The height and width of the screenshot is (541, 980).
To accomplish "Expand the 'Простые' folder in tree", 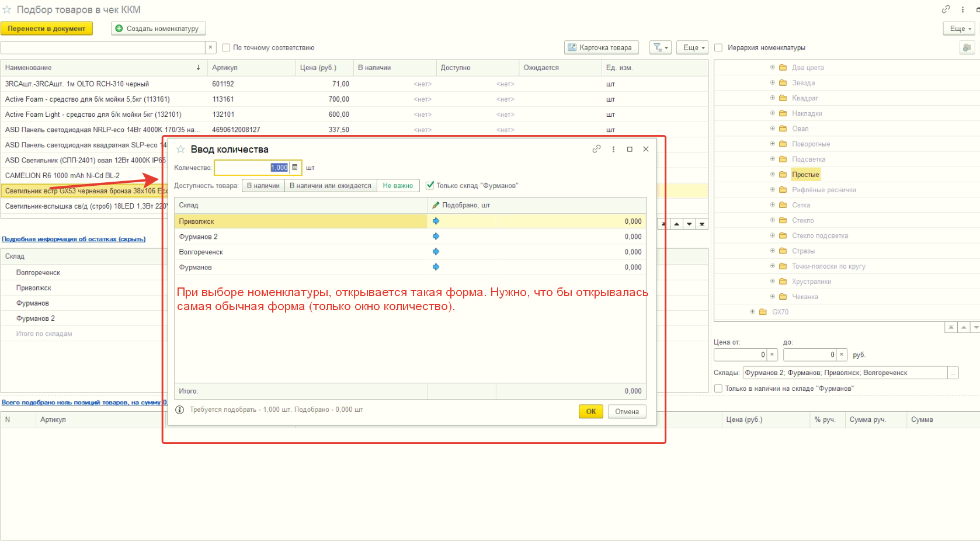I will coord(772,174).
